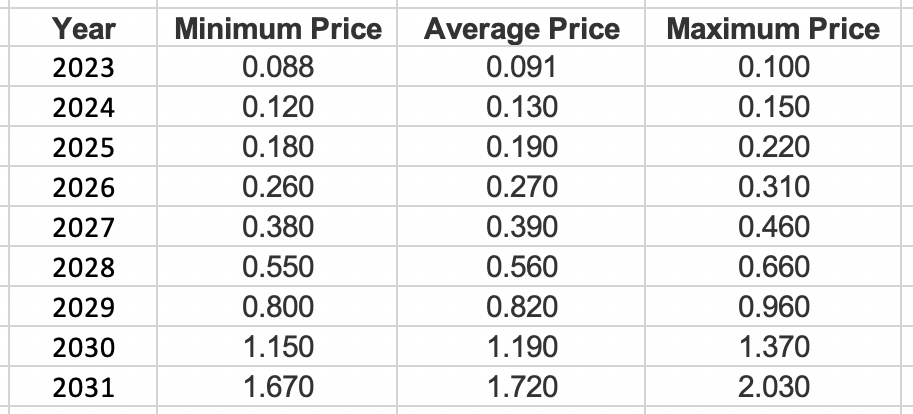Select the Minimum Price header cell
This screenshot has width=913, height=414.
tap(277, 27)
